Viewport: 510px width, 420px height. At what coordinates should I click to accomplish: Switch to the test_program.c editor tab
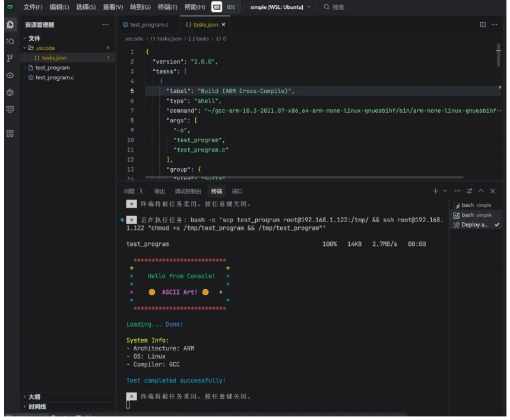coord(145,25)
